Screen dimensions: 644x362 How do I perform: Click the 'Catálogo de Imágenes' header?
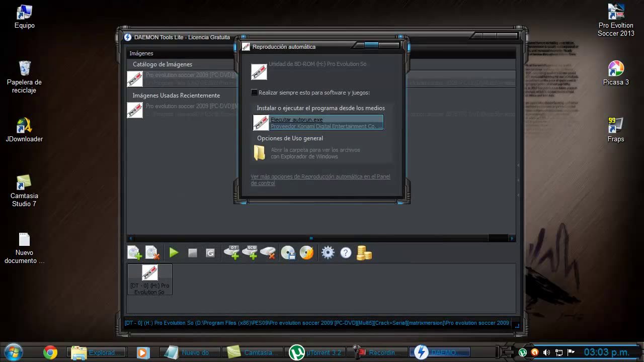[x=163, y=64]
